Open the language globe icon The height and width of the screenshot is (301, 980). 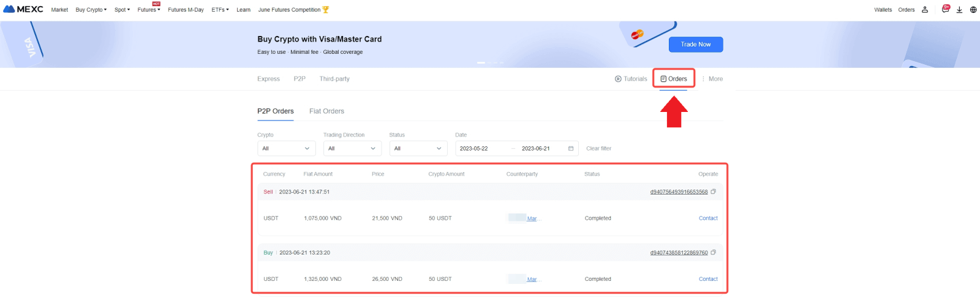tap(973, 10)
